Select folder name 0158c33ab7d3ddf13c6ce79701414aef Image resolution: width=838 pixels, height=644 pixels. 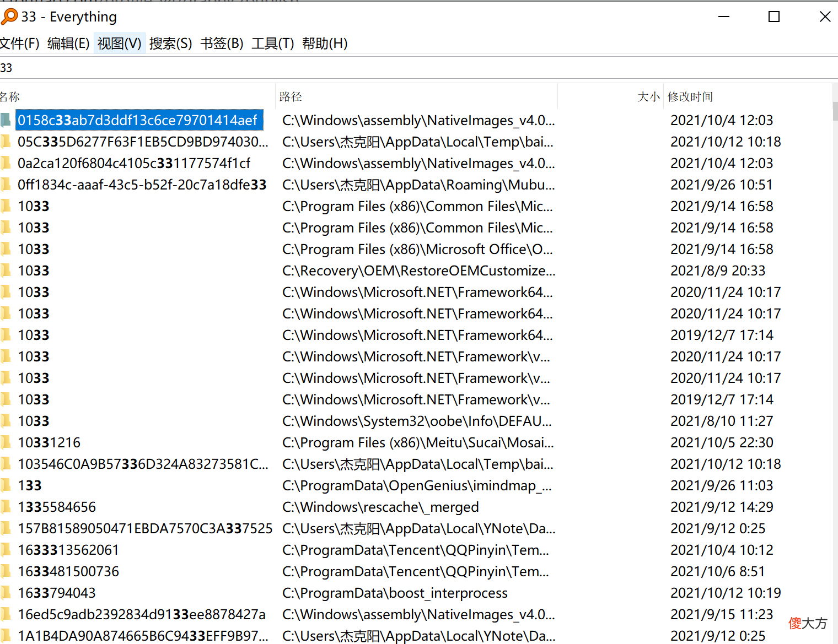[x=138, y=120]
